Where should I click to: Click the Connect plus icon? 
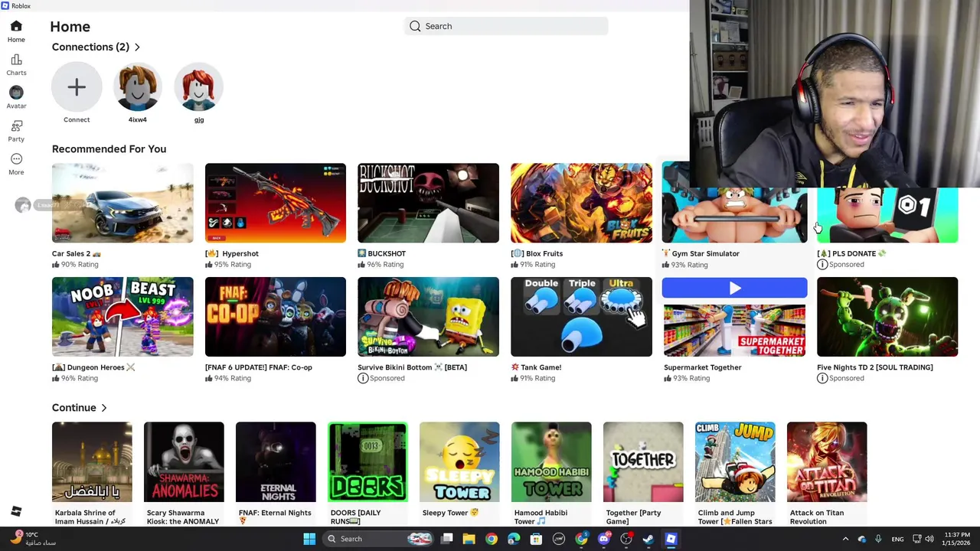point(77,87)
